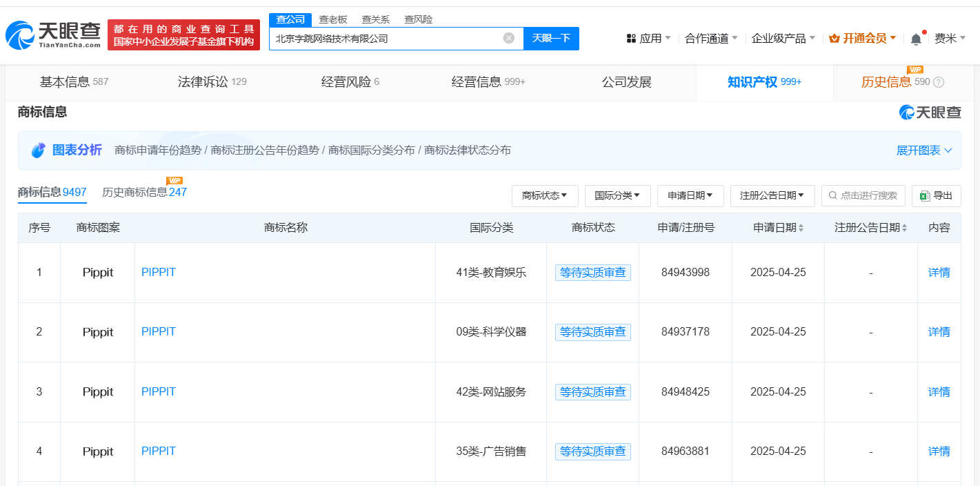Viewport: 980px width, 486px height.
Task: Open the 开通会员 membership link
Action: click(x=863, y=39)
